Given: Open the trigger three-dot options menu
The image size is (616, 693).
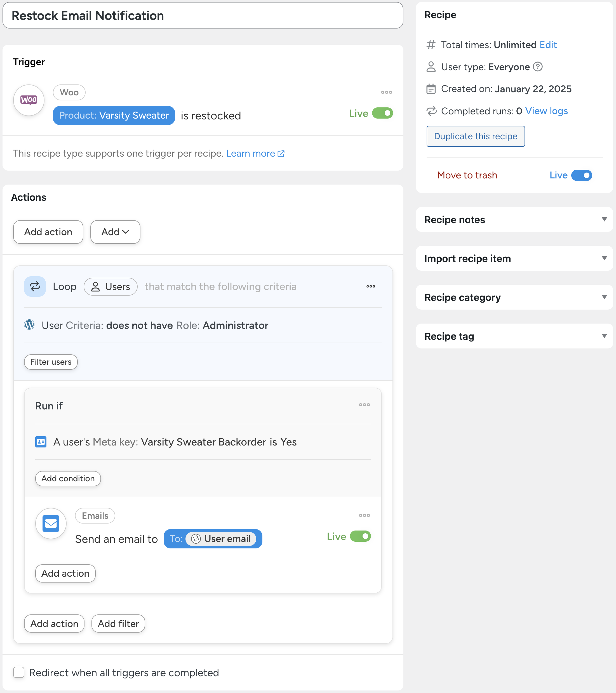Looking at the screenshot, I should (x=386, y=92).
